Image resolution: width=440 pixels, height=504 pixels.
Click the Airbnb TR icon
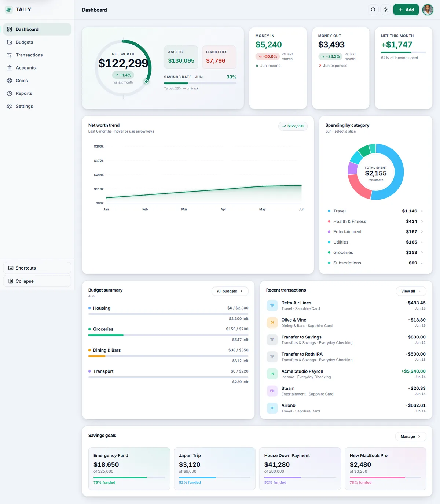tap(272, 408)
